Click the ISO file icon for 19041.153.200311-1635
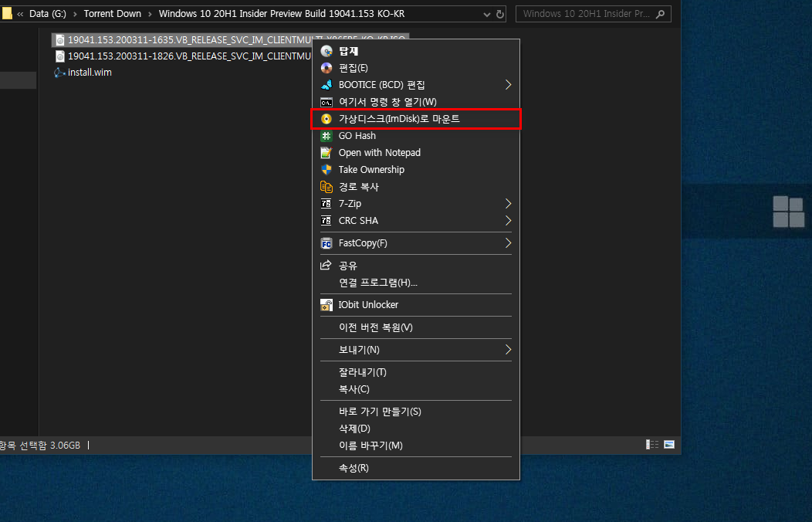 [x=60, y=40]
